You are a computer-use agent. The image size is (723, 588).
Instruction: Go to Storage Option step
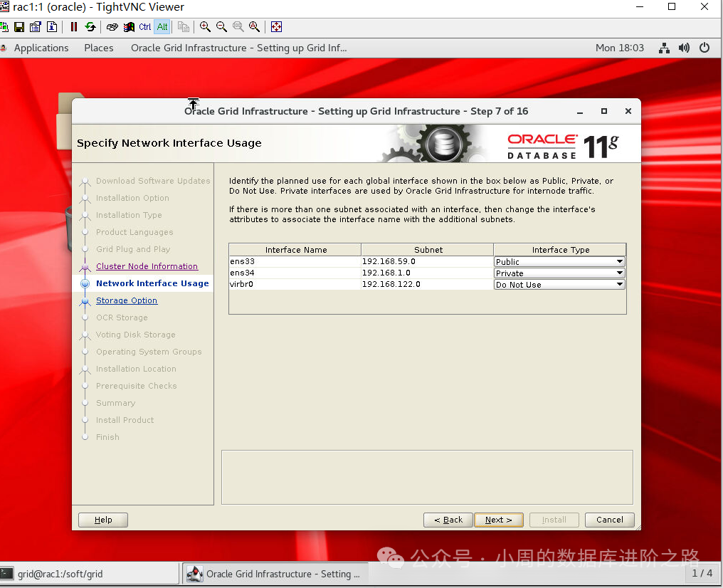click(x=127, y=300)
